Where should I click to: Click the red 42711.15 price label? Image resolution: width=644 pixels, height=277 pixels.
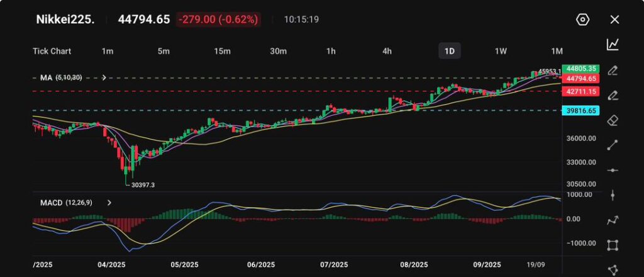pyautogui.click(x=581, y=92)
